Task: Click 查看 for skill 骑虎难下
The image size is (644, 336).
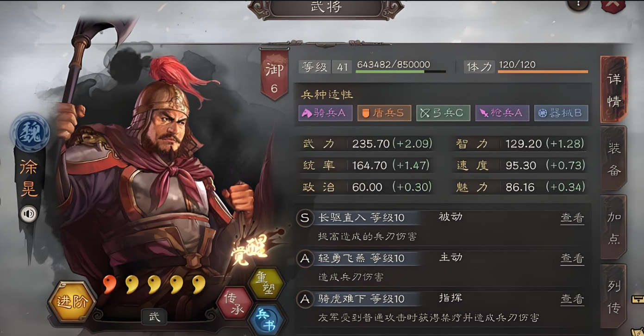Action: point(572,299)
